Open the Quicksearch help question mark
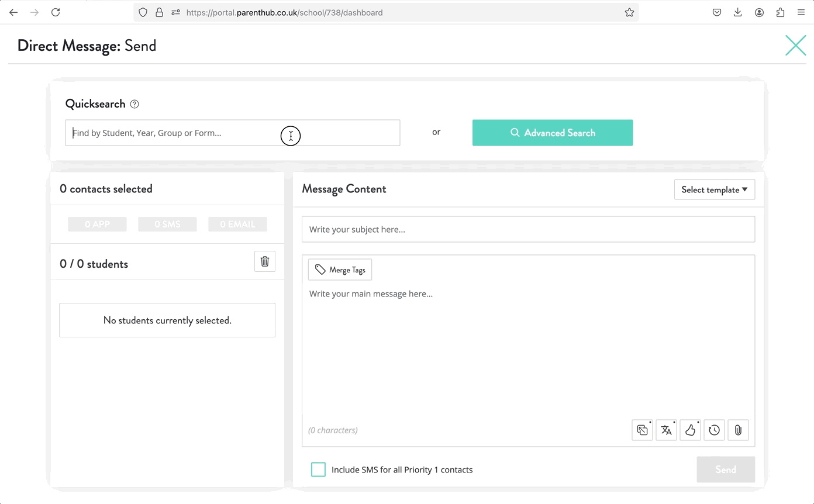 [x=134, y=104]
